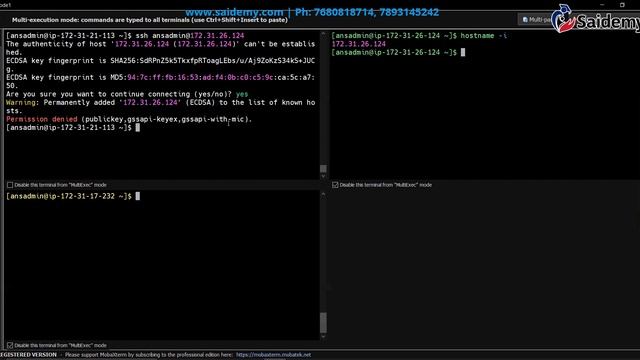
Task: Click the restore window button in the title bar
Action: [x=622, y=5]
